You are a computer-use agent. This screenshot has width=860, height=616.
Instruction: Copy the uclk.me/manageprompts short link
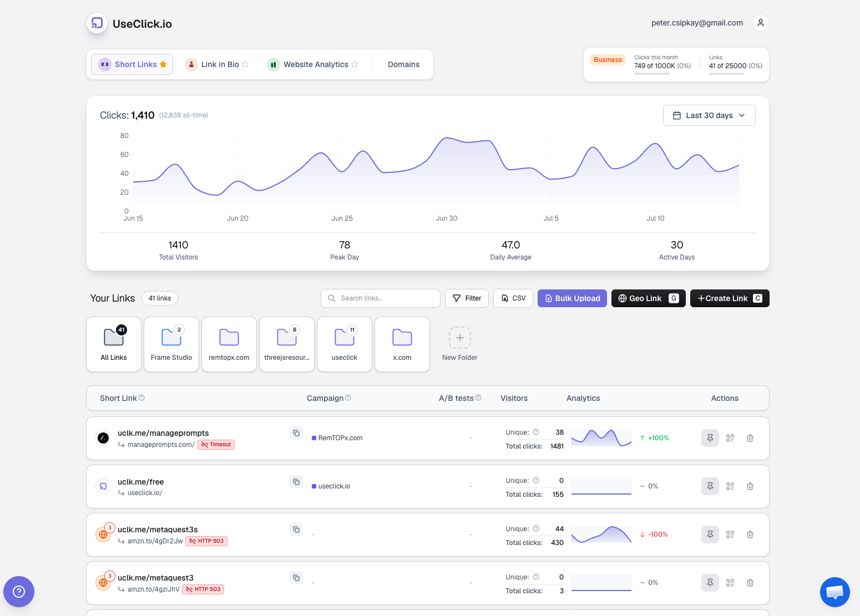(x=296, y=433)
